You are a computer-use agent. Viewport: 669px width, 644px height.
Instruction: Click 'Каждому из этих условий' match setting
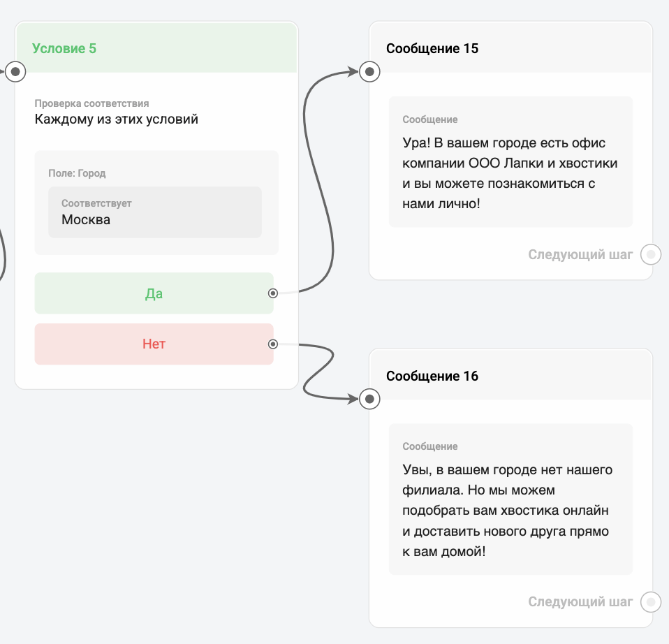point(117,119)
